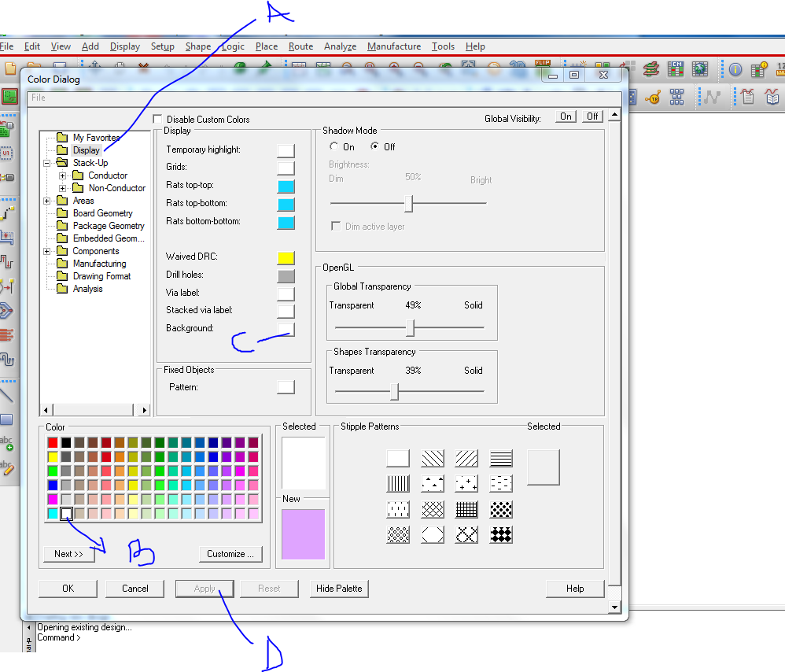The width and height of the screenshot is (785, 672).
Task: Click the globe spreadsheet toolbar icon
Action: point(700,69)
